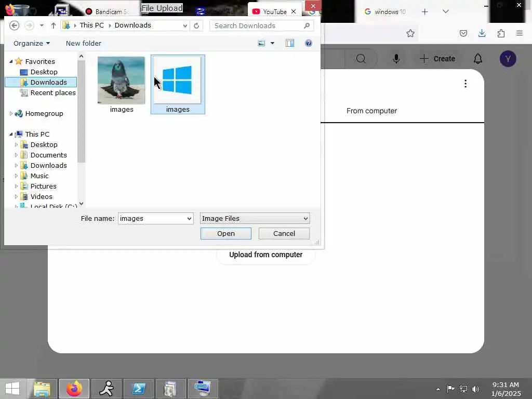532x399 pixels.
Task: Open Firefox extensions icon
Action: pos(501,33)
